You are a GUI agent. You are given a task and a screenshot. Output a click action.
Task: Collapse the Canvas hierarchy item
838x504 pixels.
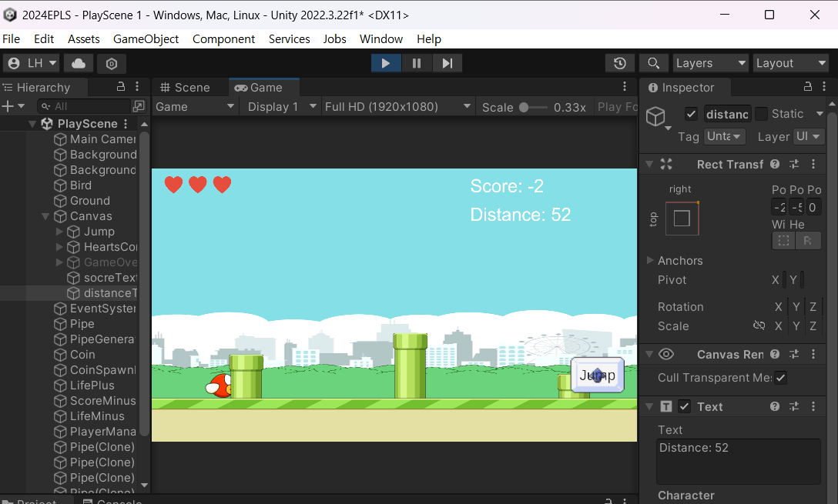click(x=45, y=216)
